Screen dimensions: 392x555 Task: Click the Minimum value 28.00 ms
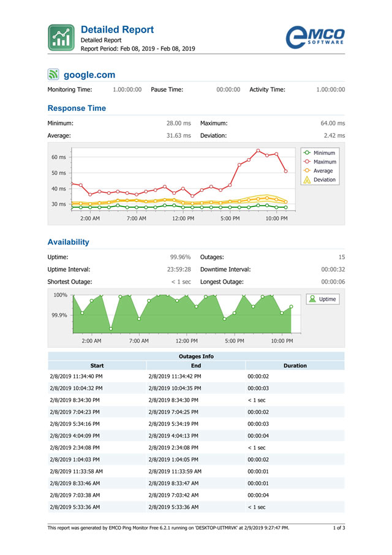coord(179,123)
